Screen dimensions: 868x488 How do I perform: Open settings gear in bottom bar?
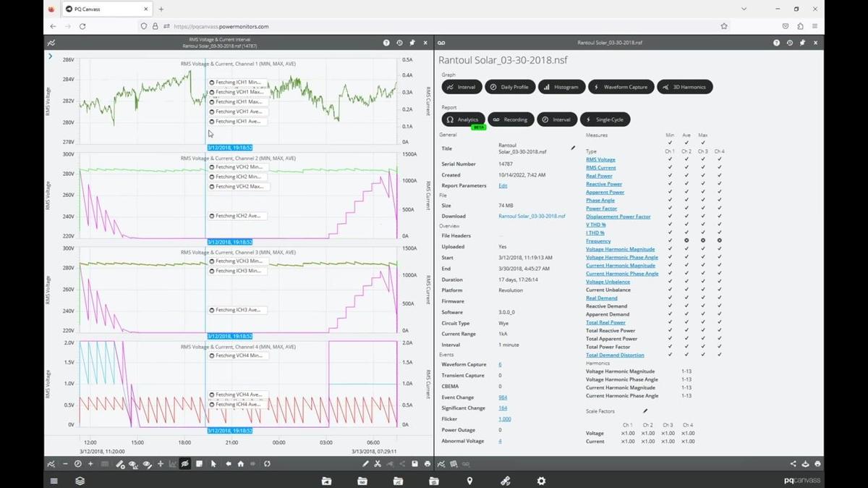pyautogui.click(x=541, y=481)
